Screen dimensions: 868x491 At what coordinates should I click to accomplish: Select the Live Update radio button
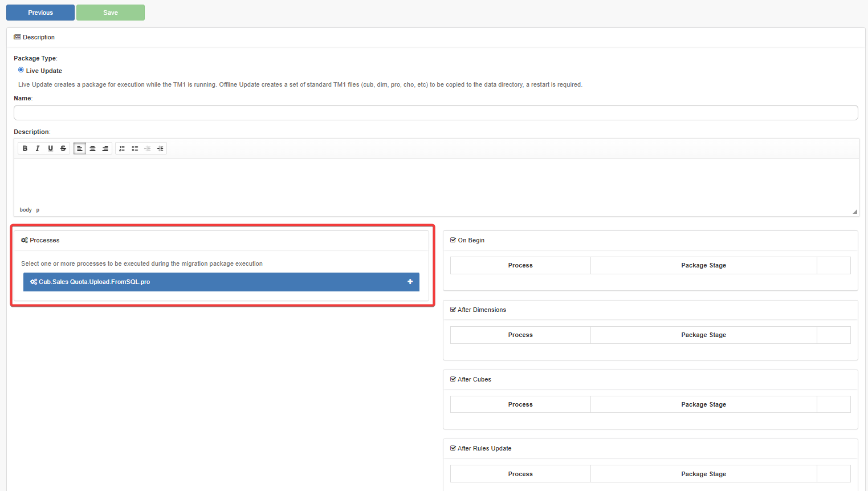pyautogui.click(x=21, y=70)
